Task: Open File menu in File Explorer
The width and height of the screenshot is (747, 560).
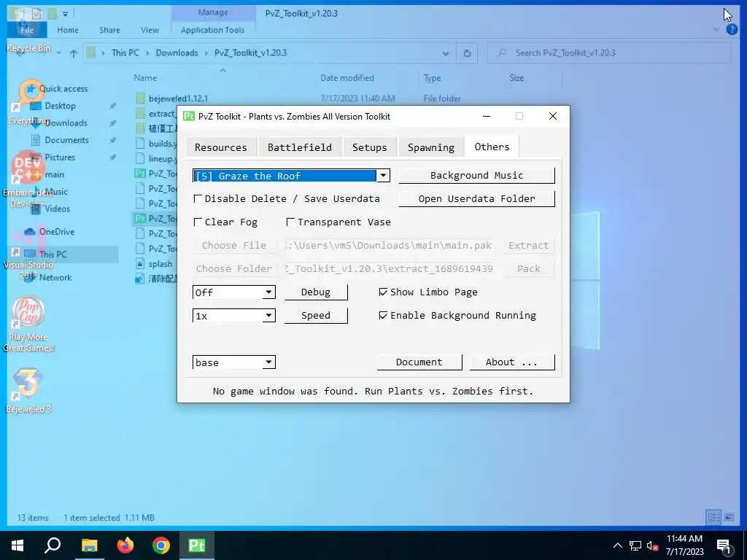Action: [x=27, y=29]
